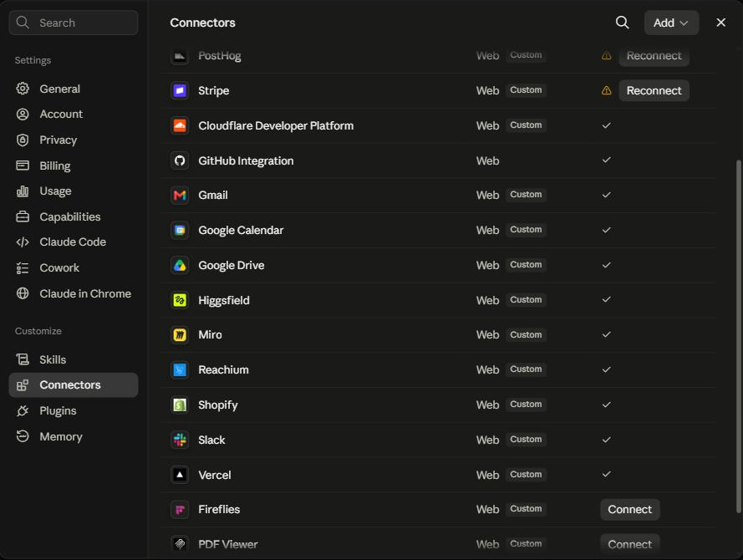This screenshot has height=560, width=743.
Task: Open the Skills page
Action: tap(74, 359)
